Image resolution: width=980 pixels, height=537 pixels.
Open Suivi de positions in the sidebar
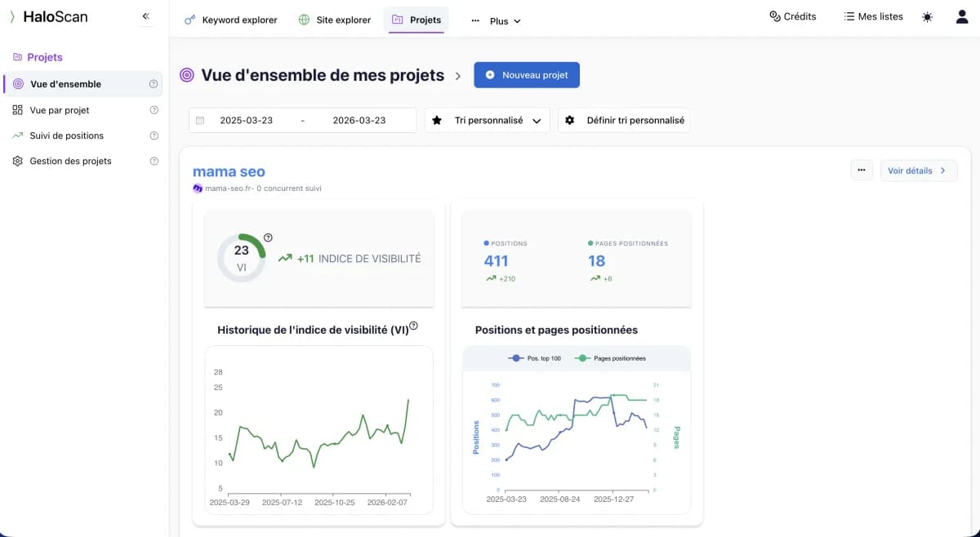[x=68, y=135]
